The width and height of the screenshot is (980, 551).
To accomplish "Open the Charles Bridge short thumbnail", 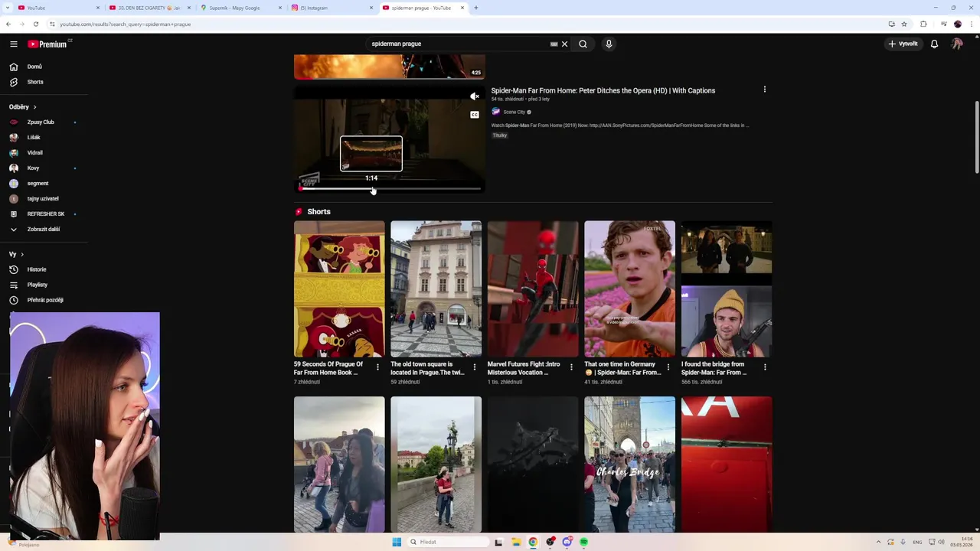I will click(629, 464).
